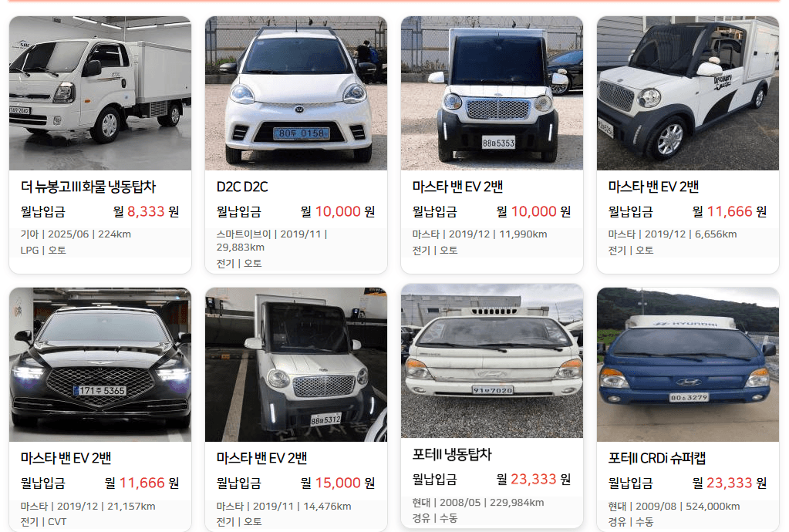Image resolution: width=789 pixels, height=532 pixels.
Task: Click the 더 뉴봉고III화물 냉동탑차 title
Action: (88, 187)
